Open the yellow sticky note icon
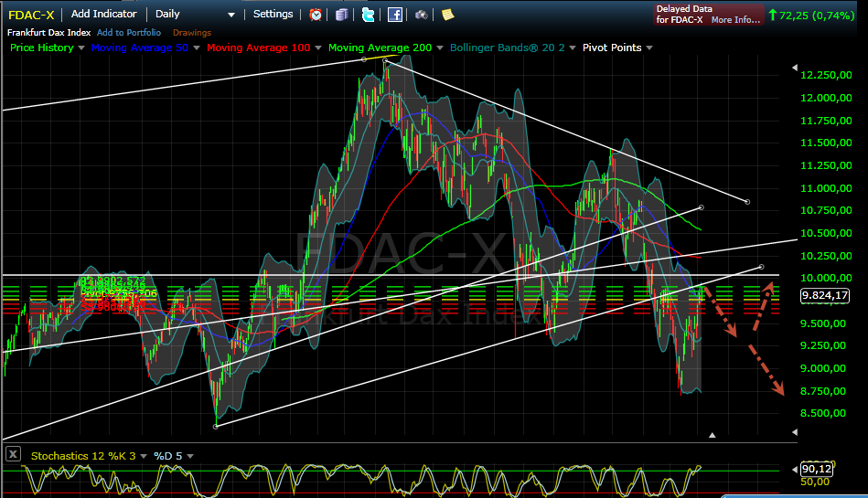Image resolution: width=868 pixels, height=498 pixels. 448,15
